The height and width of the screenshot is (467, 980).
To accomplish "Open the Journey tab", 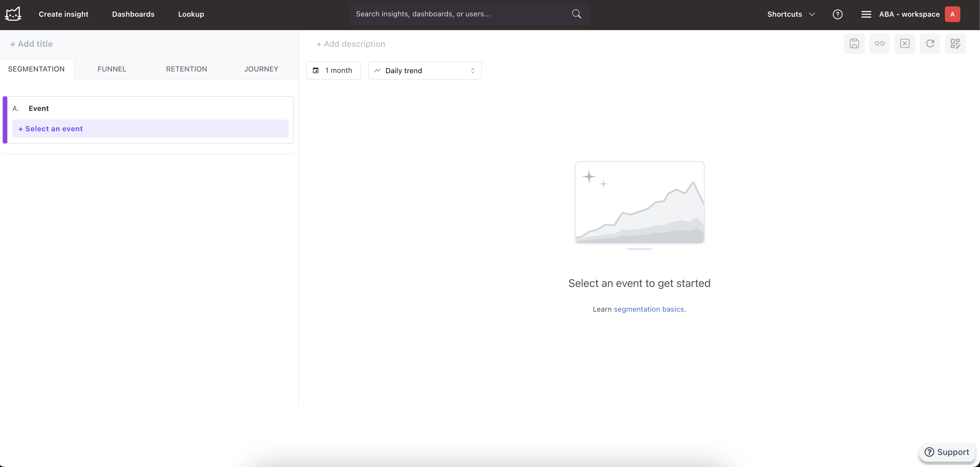I will point(261,69).
